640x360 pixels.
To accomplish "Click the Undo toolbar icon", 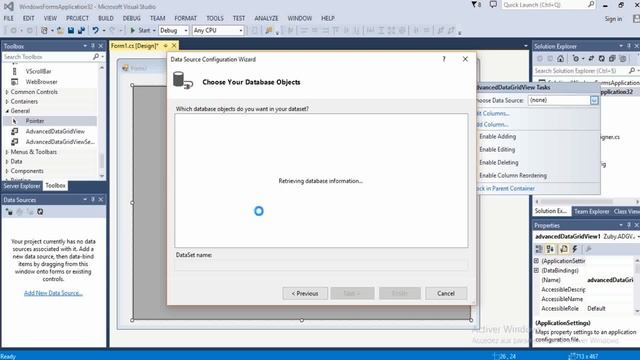I will pos(96,30).
